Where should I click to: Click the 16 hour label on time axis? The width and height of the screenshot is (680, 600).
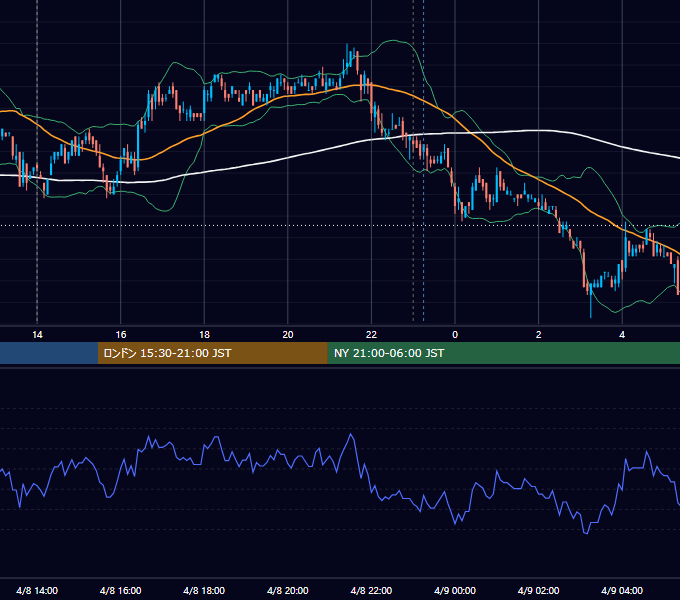coord(121,335)
